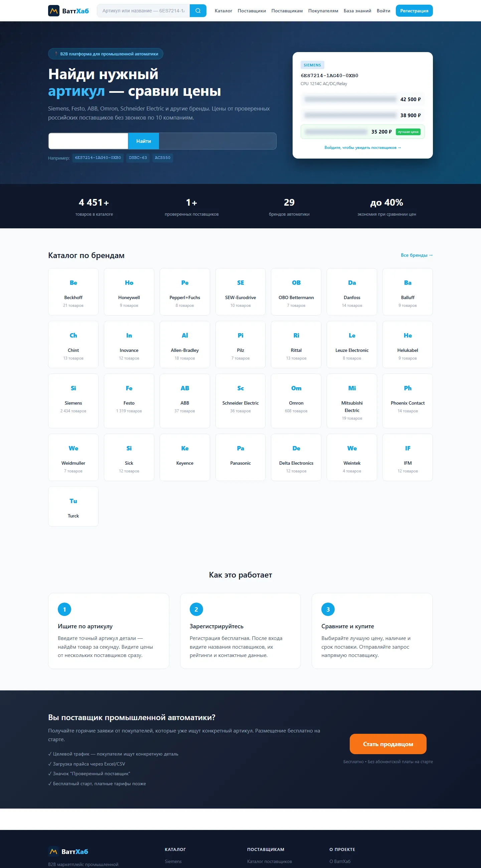481x868 pixels.
Task: Open the Phoenix Contact brand card
Action: tap(408, 401)
